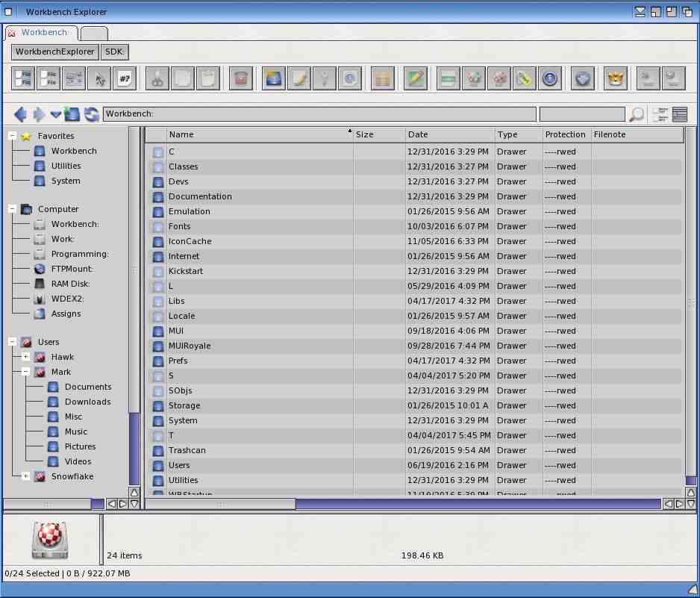Screen dimensions: 700x598
Task: Collapse the Computer tree section
Action: click(x=13, y=208)
